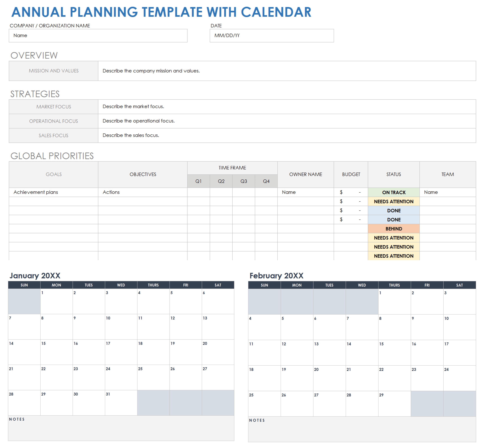Select the February 20XX calendar title
486x448 pixels.
(x=276, y=276)
